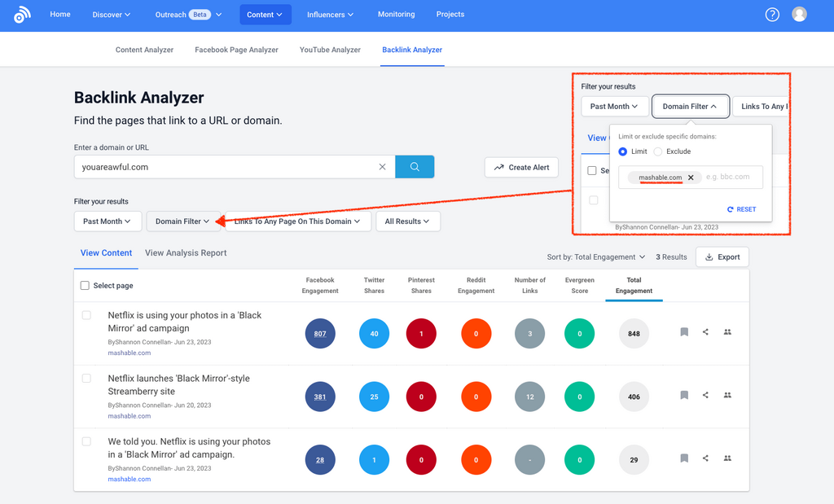This screenshot has width=834, height=504.
Task: Check the Netflix launches Streamberry article checkbox
Action: 86,379
